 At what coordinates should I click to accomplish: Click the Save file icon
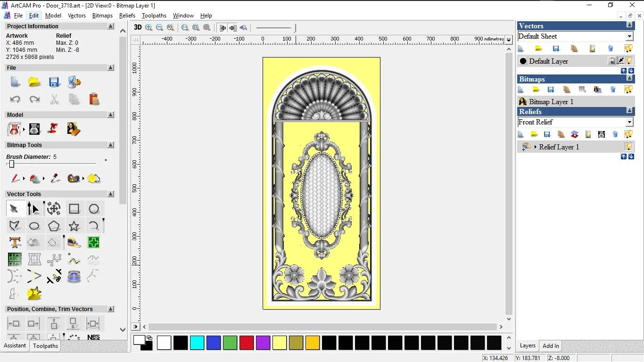click(x=54, y=82)
